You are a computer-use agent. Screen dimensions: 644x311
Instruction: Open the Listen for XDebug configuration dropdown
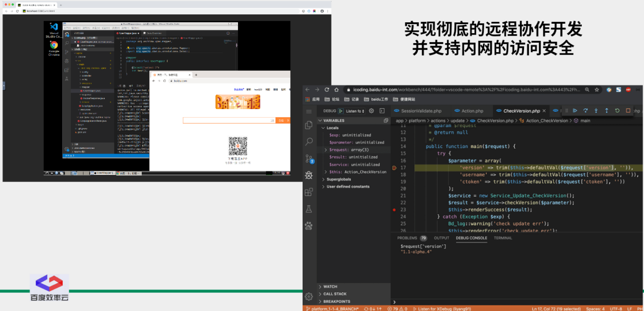pyautogui.click(x=356, y=111)
